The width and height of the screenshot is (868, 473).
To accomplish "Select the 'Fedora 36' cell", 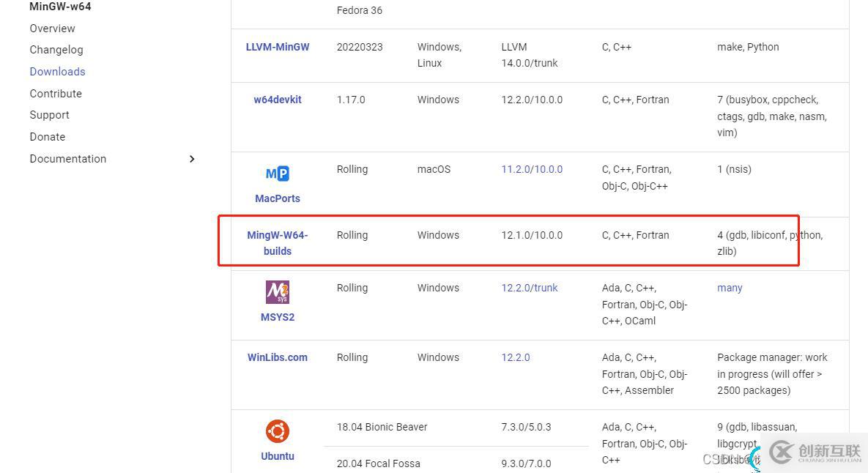I will point(359,10).
